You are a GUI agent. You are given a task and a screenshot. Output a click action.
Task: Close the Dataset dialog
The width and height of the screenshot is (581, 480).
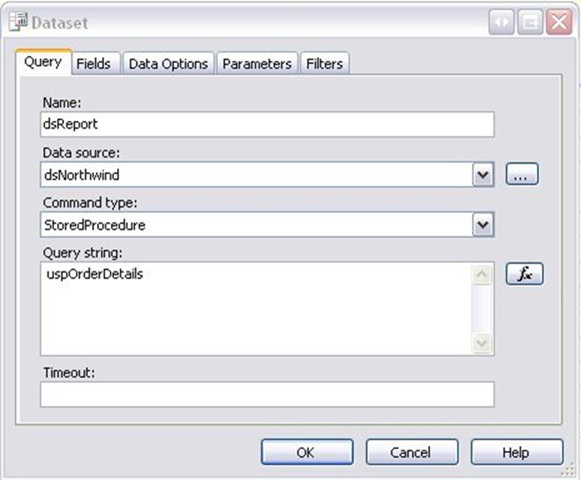click(x=559, y=22)
